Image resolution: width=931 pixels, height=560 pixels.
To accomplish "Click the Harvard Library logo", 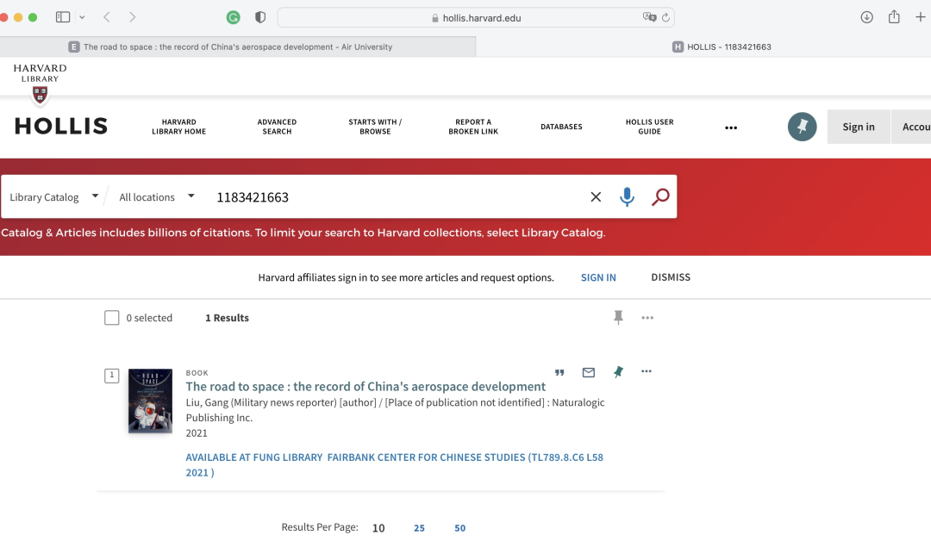I will pyautogui.click(x=40, y=84).
